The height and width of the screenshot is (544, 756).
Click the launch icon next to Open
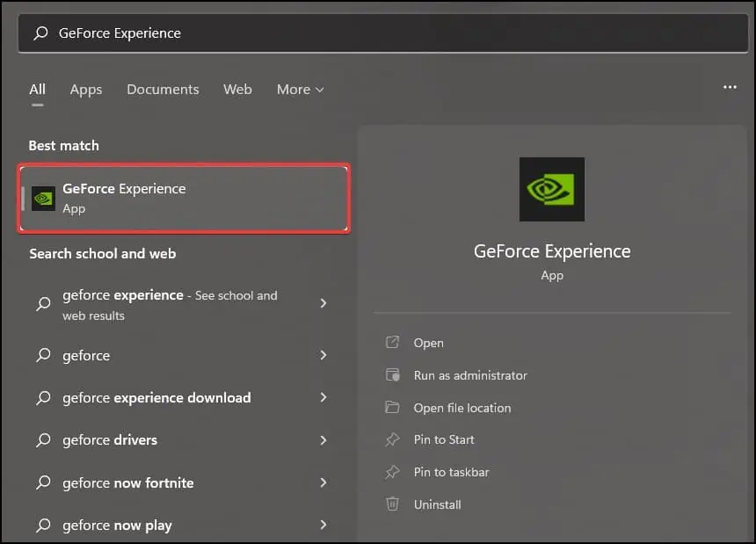pos(393,343)
